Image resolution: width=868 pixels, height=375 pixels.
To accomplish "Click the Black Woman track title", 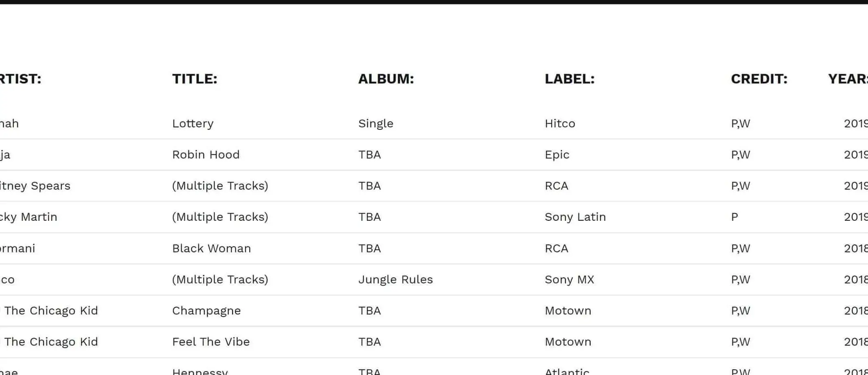I will [211, 248].
